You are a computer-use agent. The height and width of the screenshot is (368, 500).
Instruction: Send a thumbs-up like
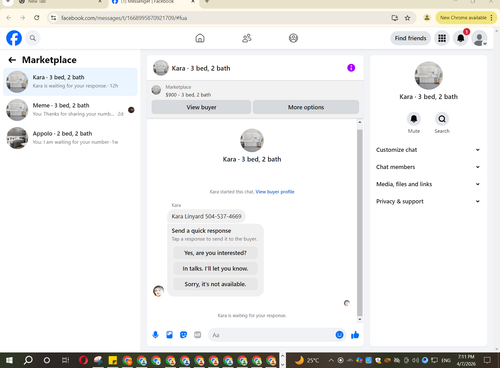355,335
